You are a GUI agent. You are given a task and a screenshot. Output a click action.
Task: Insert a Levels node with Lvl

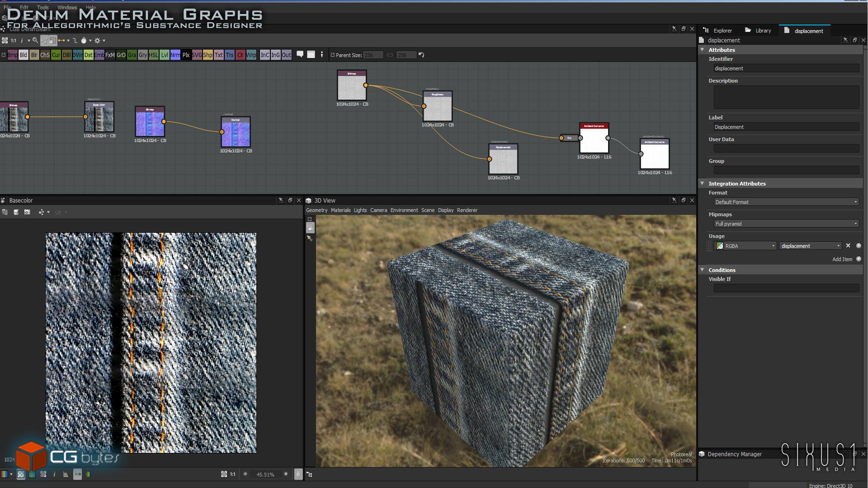coord(165,55)
